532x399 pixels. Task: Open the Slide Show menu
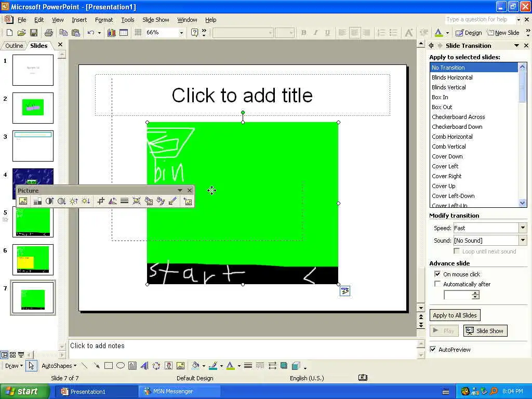tap(156, 20)
